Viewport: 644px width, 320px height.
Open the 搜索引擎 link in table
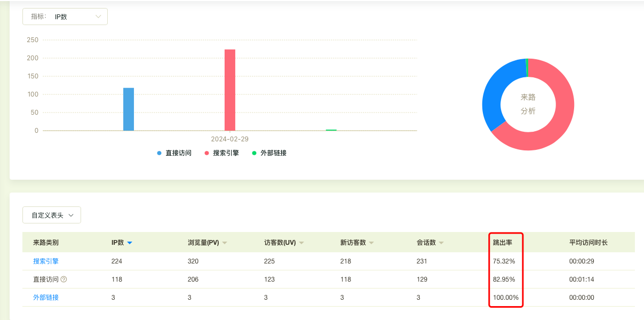(46, 261)
